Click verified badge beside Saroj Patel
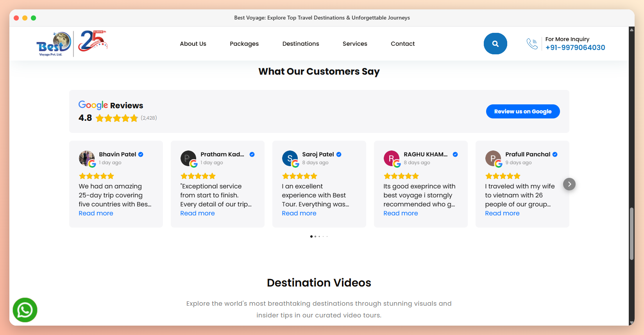Screen dimensions: 644x335 pyautogui.click(x=339, y=154)
